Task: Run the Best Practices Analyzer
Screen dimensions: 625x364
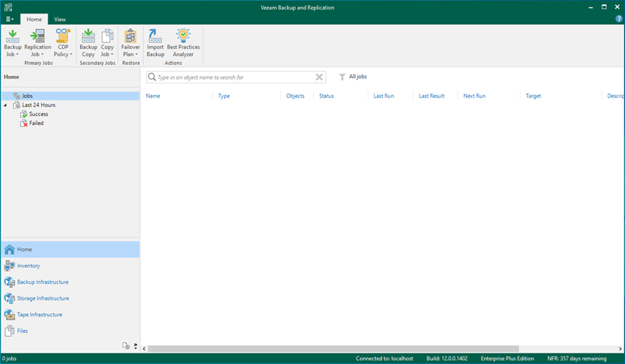Action: [x=183, y=42]
